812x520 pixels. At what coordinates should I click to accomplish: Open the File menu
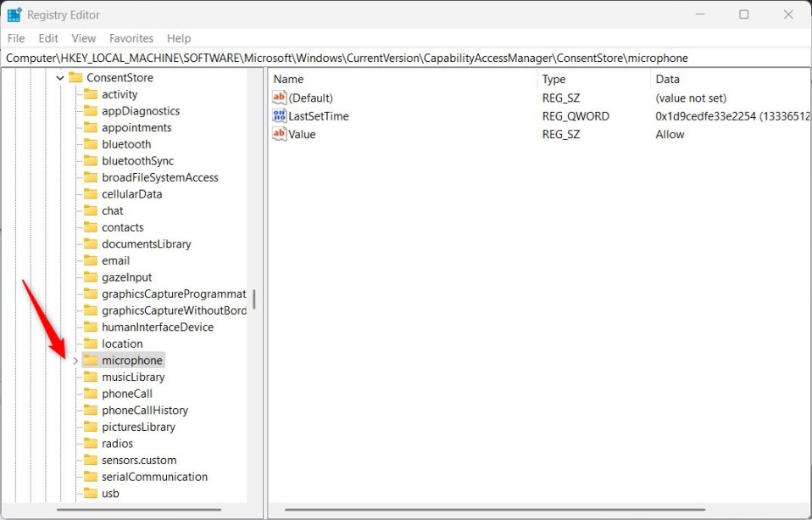(16, 38)
